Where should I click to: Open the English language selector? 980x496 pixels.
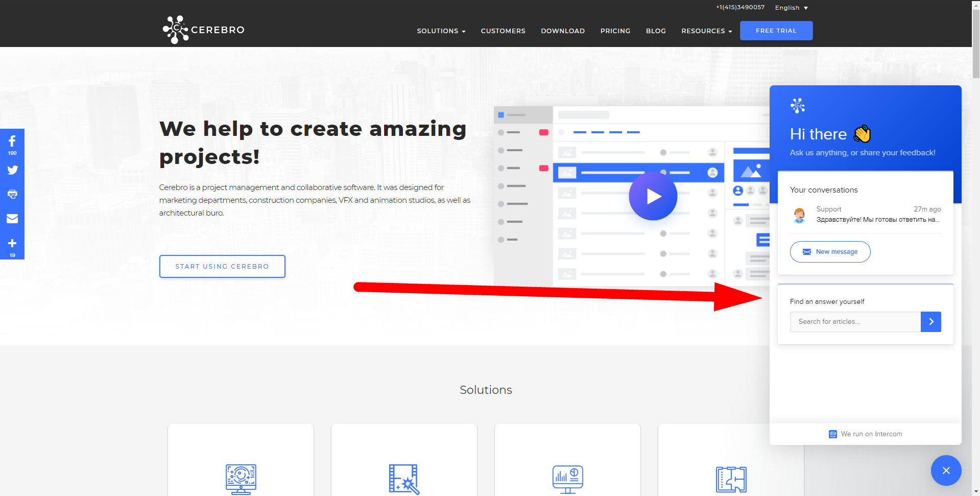pyautogui.click(x=791, y=8)
